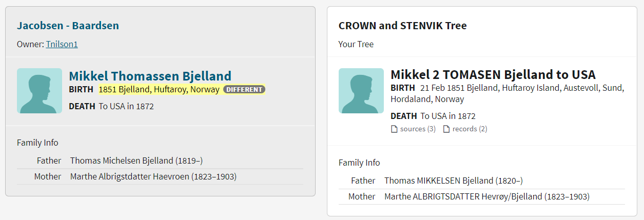Open Mikkel Thomassen Bjelland's profile name
The height and width of the screenshot is (220, 644).
click(150, 76)
